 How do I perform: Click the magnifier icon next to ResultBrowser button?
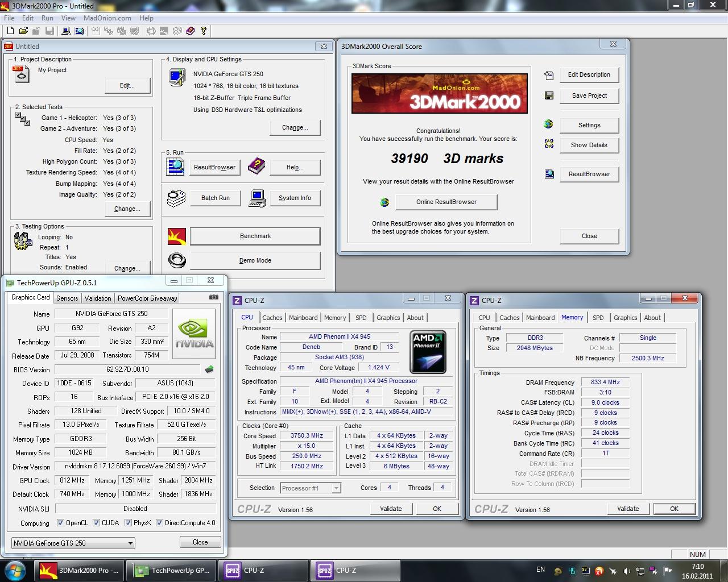pos(176,167)
